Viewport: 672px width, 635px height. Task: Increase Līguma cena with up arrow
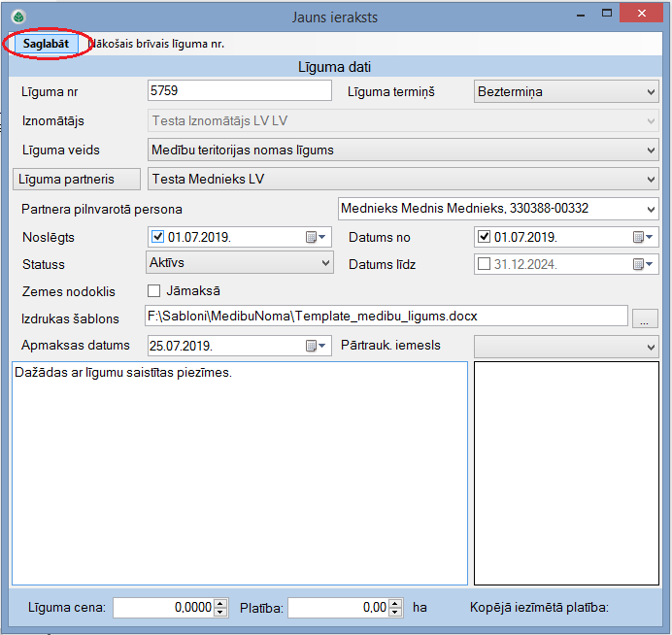coord(221,603)
